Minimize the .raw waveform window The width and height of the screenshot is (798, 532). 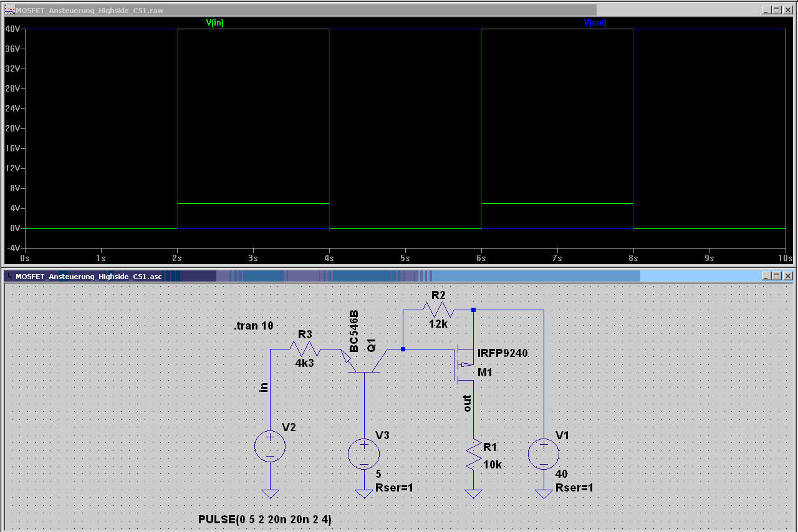766,10
